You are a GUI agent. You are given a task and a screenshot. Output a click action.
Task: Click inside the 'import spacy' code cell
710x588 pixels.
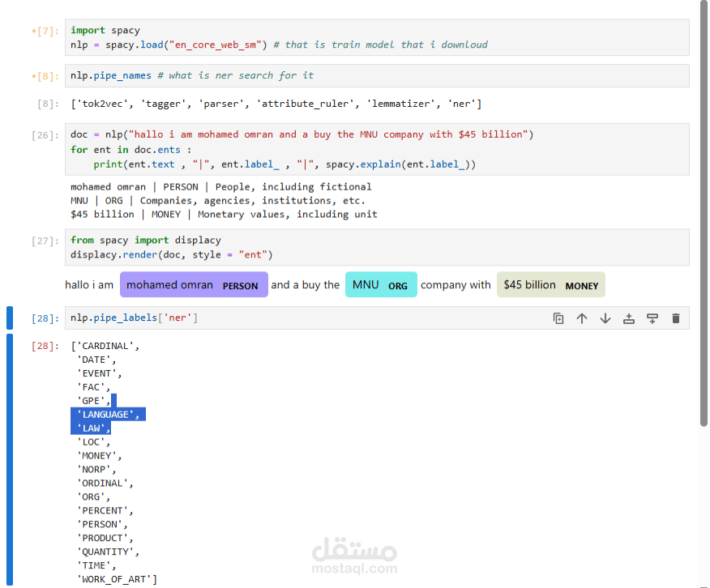377,37
